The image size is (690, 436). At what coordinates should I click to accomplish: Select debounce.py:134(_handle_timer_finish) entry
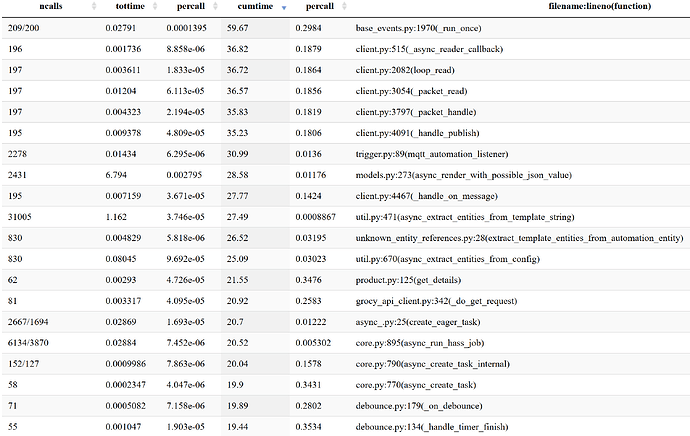pyautogui.click(x=432, y=427)
